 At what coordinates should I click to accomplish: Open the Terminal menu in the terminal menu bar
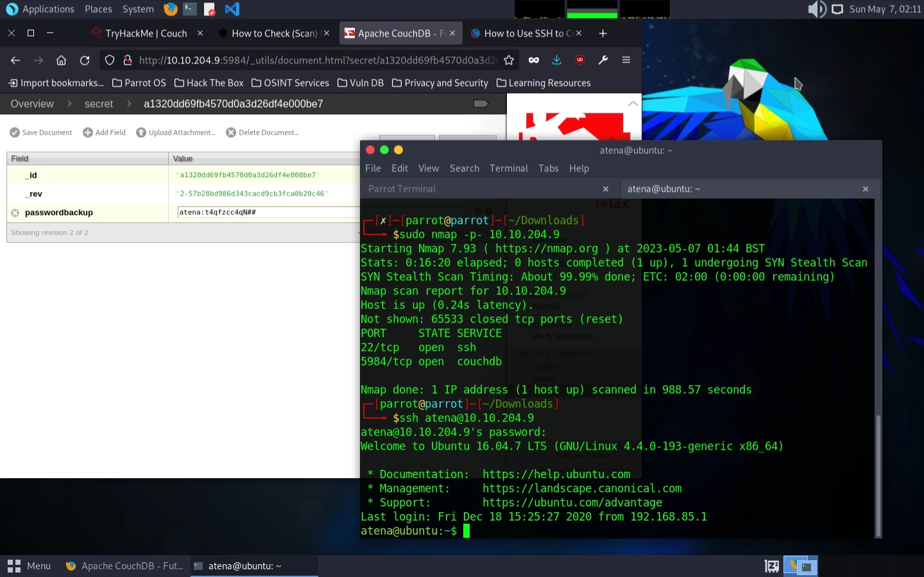point(508,168)
